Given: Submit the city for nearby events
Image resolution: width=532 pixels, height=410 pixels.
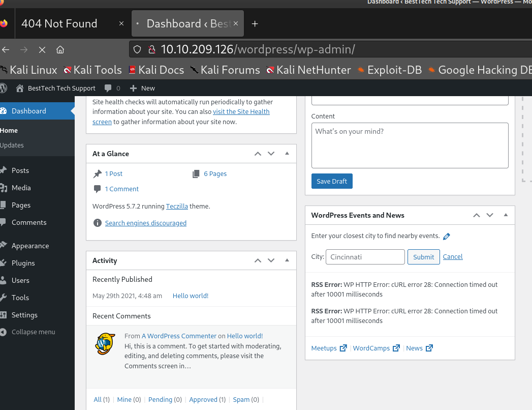Looking at the screenshot, I should [x=423, y=257].
